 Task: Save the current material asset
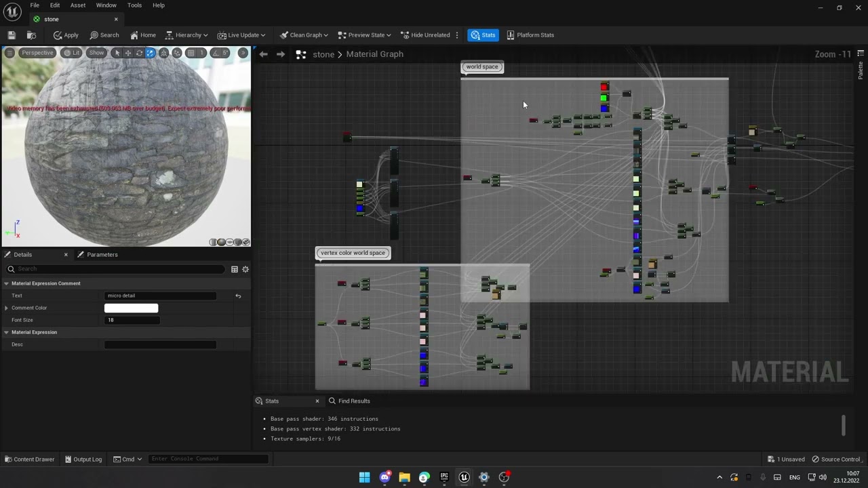click(12, 35)
